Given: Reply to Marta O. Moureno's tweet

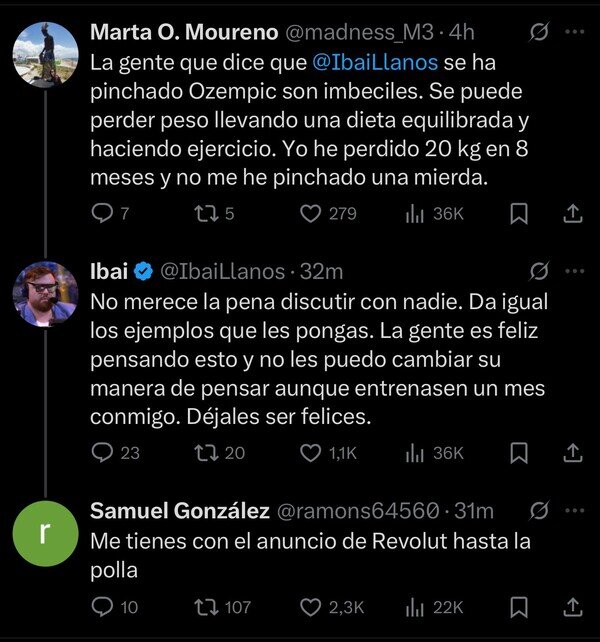Looking at the screenshot, I should 103,213.
